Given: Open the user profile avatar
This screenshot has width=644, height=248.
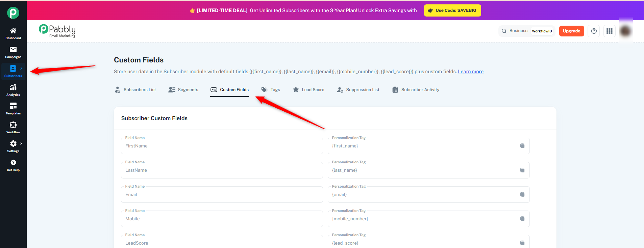Looking at the screenshot, I should 625,31.
